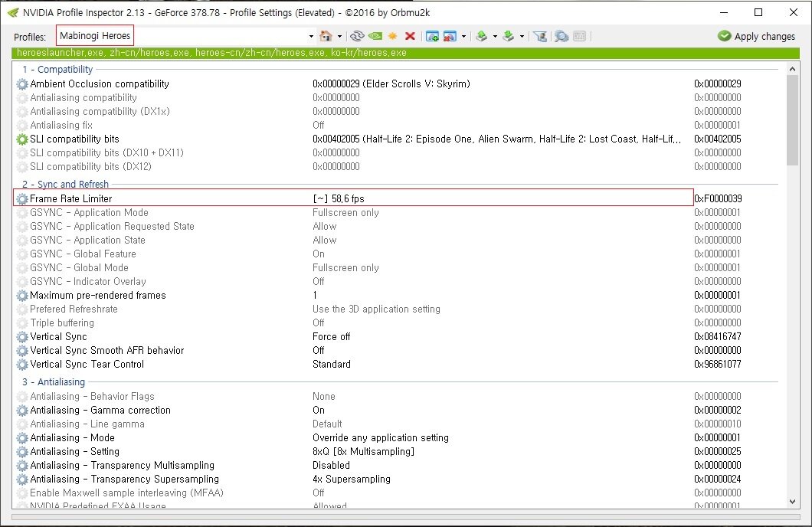Click gear icon for Ambient Occlusion compatibility
Screen dimensions: 812x527
[21, 83]
